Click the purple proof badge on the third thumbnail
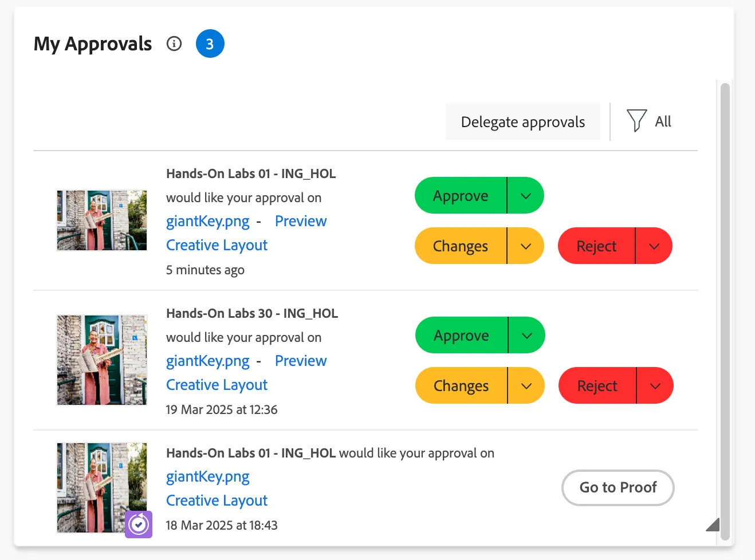 pyautogui.click(x=139, y=524)
